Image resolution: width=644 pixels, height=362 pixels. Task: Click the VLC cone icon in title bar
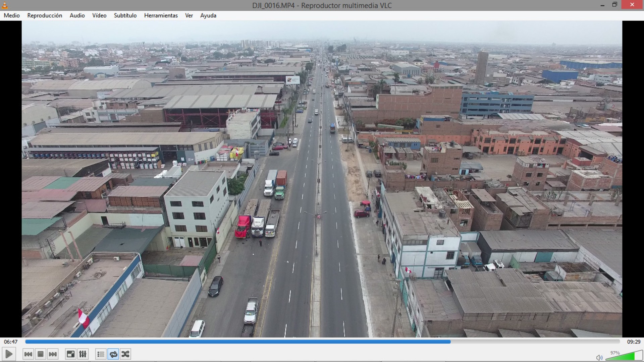tap(5, 5)
